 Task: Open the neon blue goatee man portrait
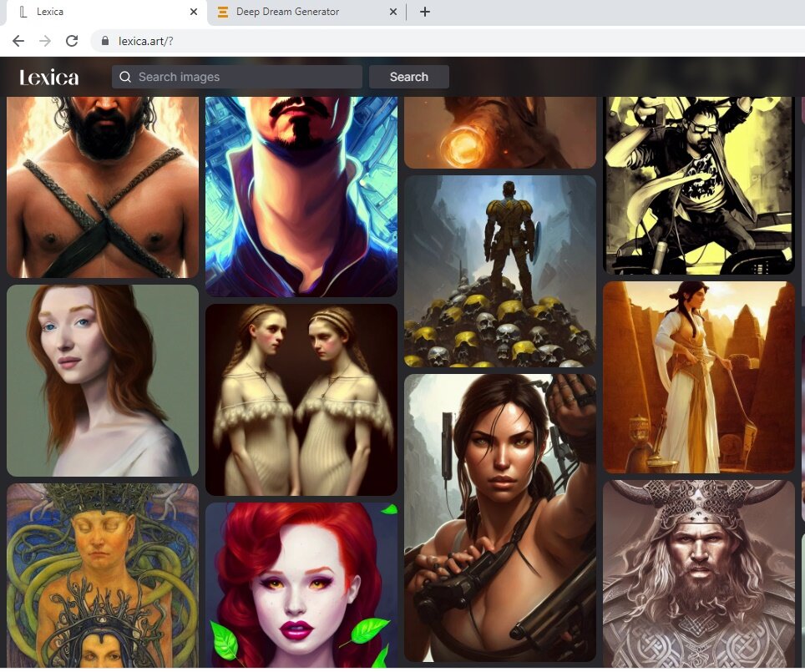[x=301, y=197]
